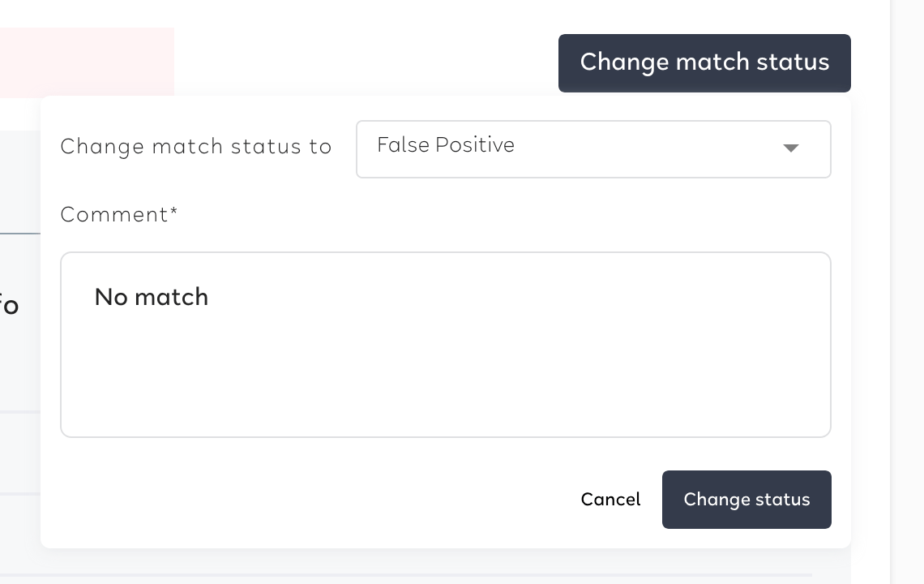
Task: Confirm with the Change status button
Action: pos(746,500)
